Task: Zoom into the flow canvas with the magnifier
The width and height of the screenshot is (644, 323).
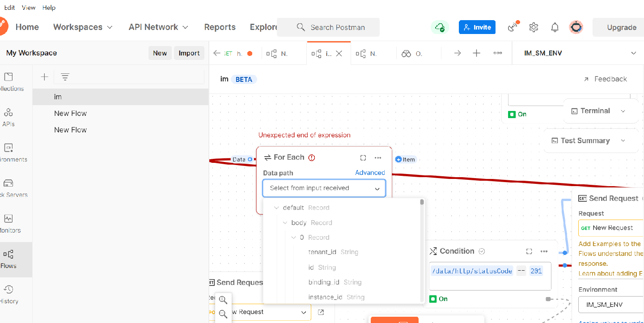Action: (222, 299)
